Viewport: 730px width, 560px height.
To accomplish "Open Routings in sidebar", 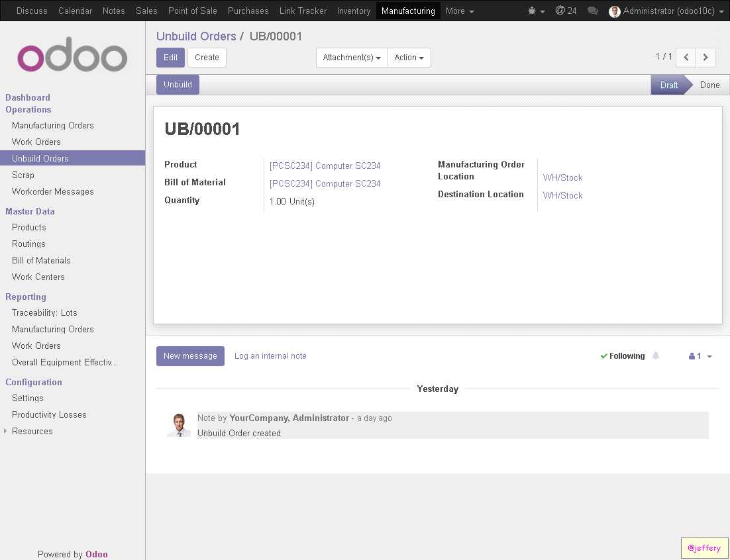I will (29, 244).
